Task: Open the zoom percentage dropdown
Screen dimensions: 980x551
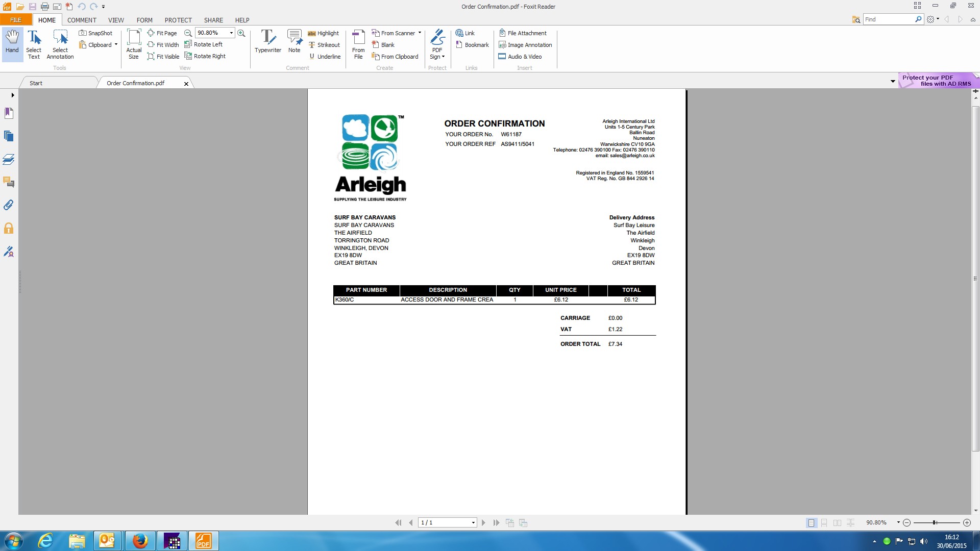Action: pos(231,33)
